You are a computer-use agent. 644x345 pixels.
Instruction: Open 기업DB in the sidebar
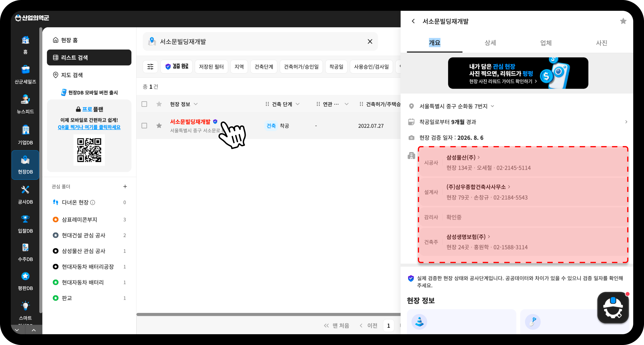click(25, 135)
